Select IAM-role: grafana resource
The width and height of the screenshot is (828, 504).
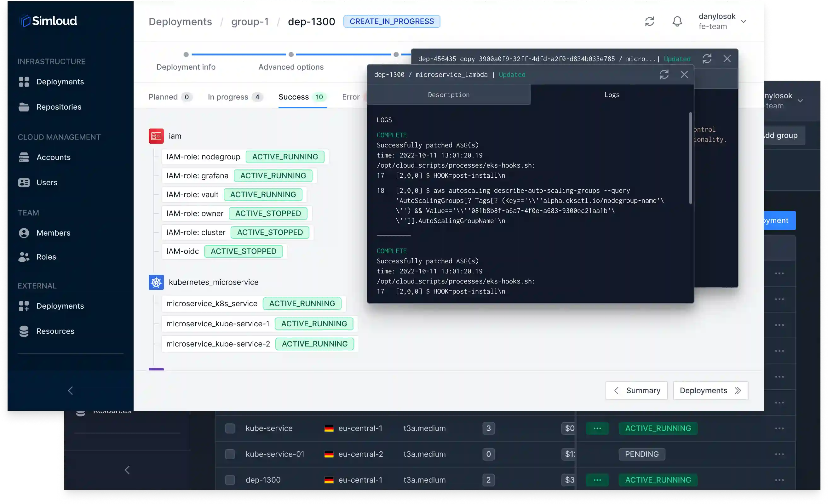pyautogui.click(x=239, y=175)
